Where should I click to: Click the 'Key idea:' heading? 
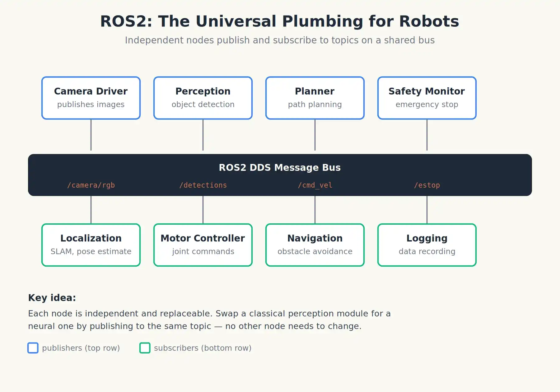click(x=52, y=298)
